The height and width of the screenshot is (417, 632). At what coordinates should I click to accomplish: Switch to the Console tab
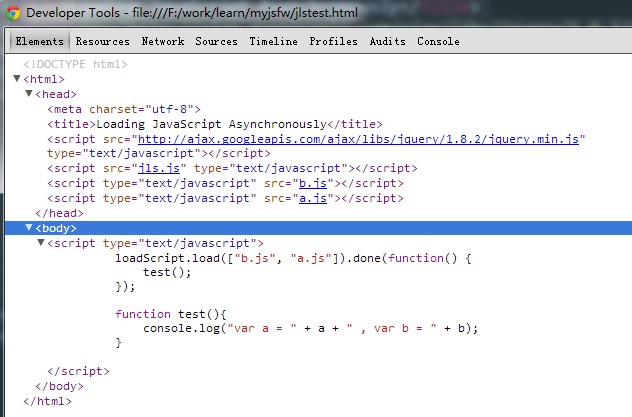438,41
